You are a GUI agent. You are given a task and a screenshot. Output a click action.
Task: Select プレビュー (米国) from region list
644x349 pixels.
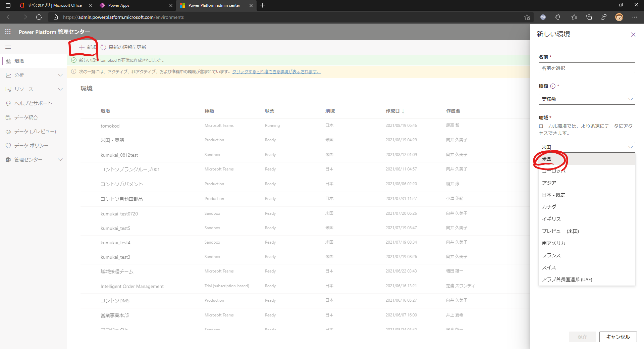[587, 231]
